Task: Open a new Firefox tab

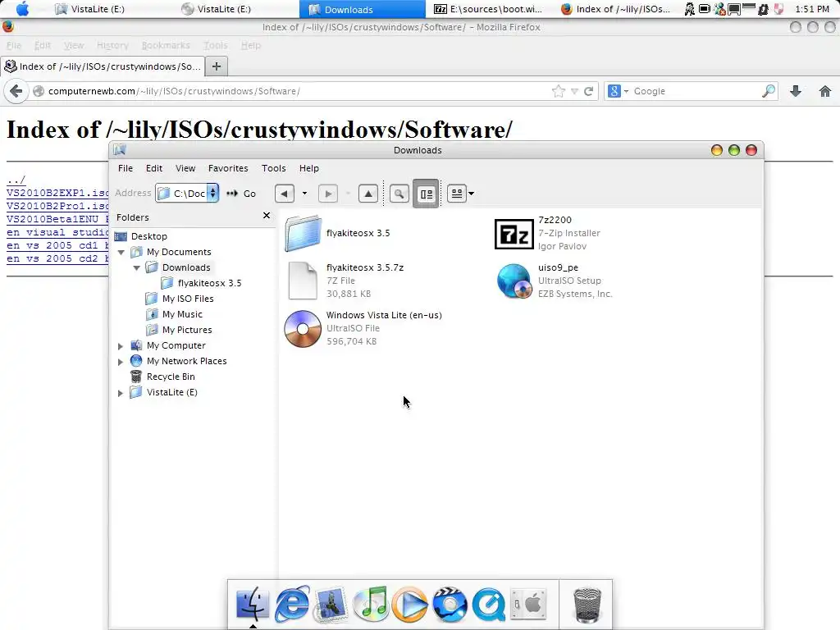Action: (x=217, y=66)
